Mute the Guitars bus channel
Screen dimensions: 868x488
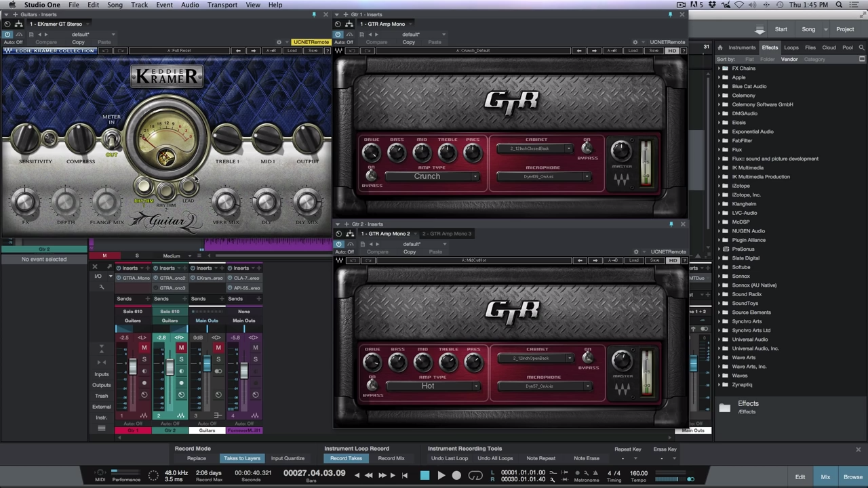click(218, 348)
